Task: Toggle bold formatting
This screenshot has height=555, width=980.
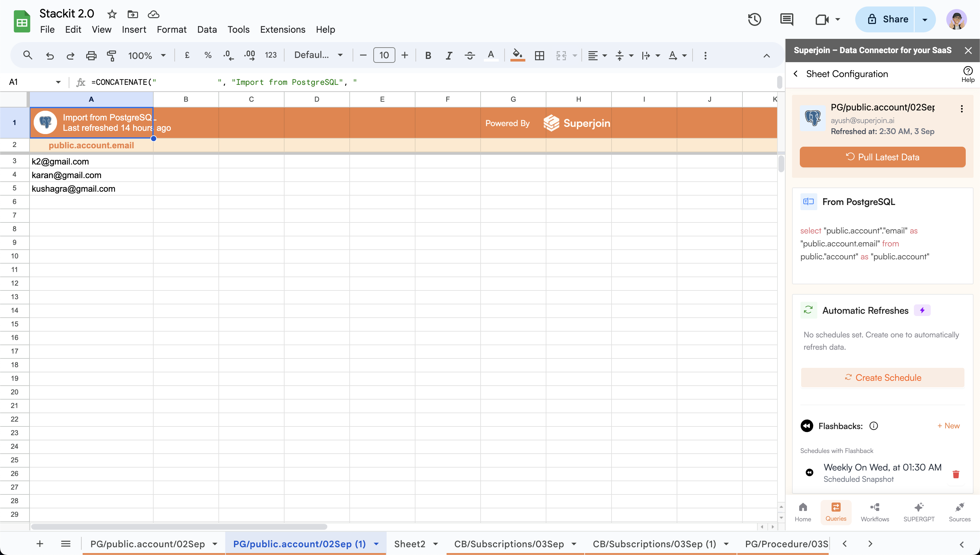Action: coord(428,56)
